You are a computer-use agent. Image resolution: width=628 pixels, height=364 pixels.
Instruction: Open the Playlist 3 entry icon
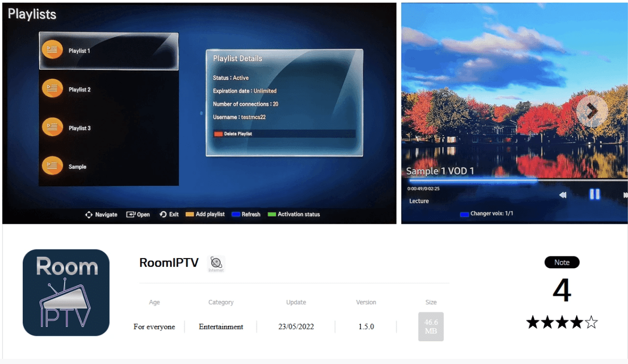click(53, 127)
